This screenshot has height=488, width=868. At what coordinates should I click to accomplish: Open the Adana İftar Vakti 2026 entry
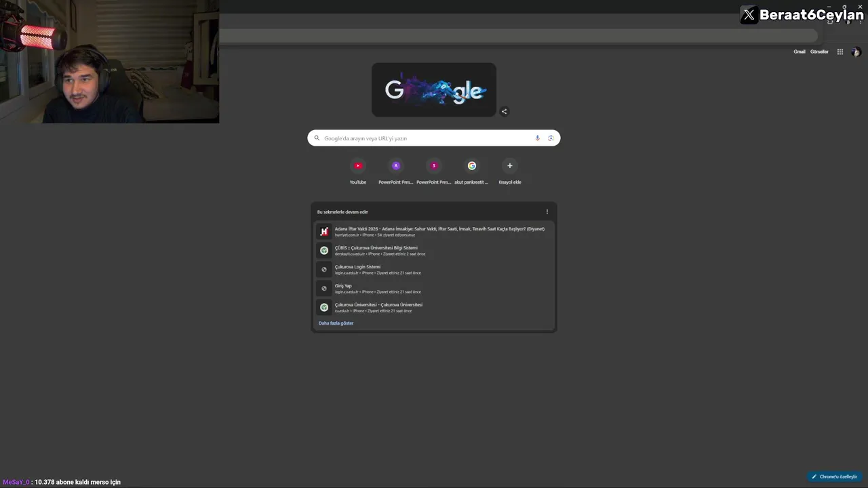(x=434, y=231)
